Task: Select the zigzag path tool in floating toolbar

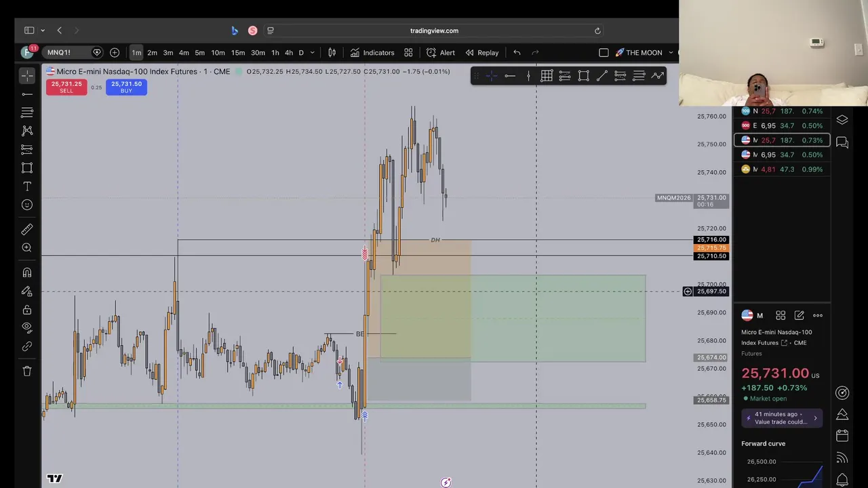Action: pos(657,76)
